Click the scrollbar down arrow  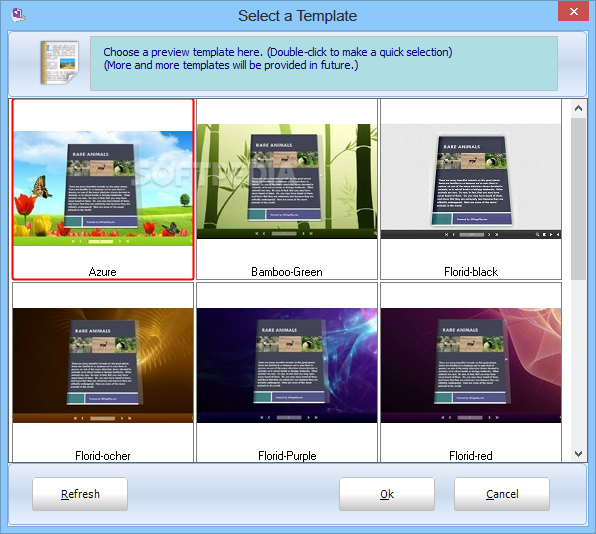tap(579, 454)
